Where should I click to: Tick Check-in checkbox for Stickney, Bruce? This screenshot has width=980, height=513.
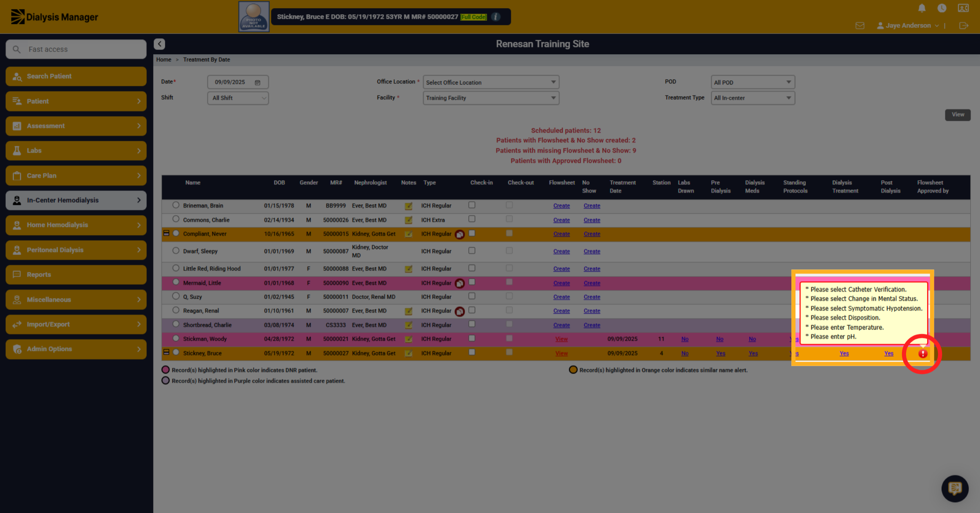coord(472,352)
